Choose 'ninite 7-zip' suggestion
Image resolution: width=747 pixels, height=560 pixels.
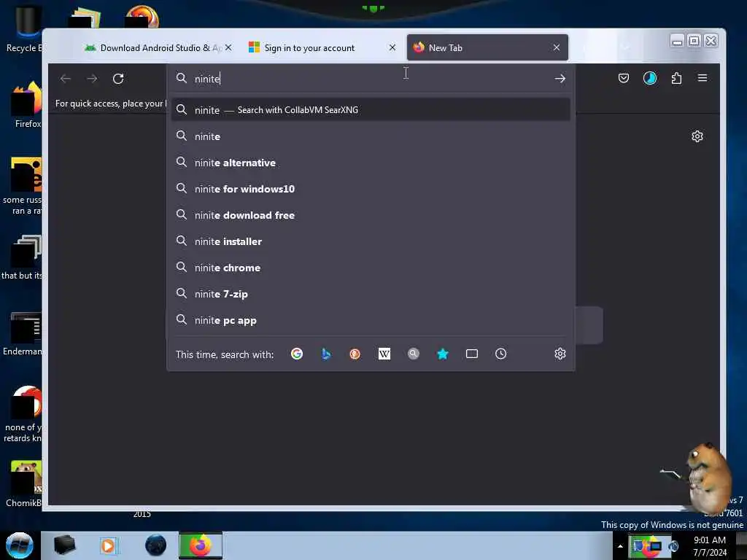(371, 294)
